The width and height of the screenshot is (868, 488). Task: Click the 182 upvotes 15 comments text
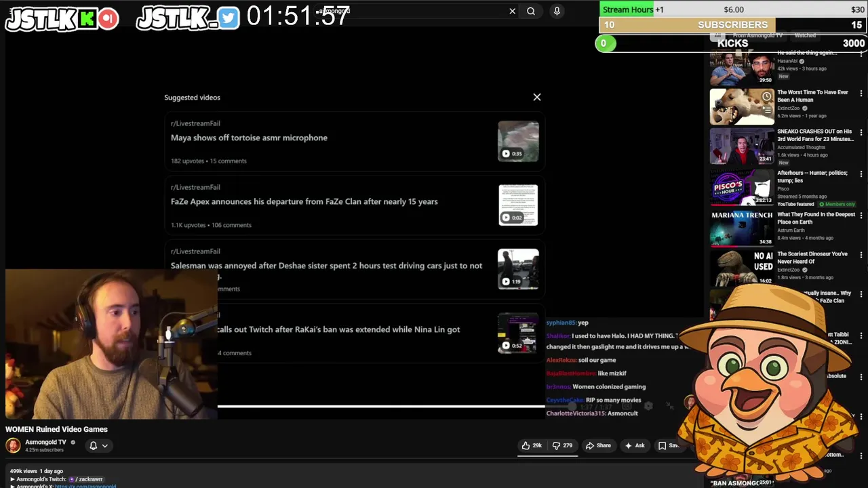209,161
